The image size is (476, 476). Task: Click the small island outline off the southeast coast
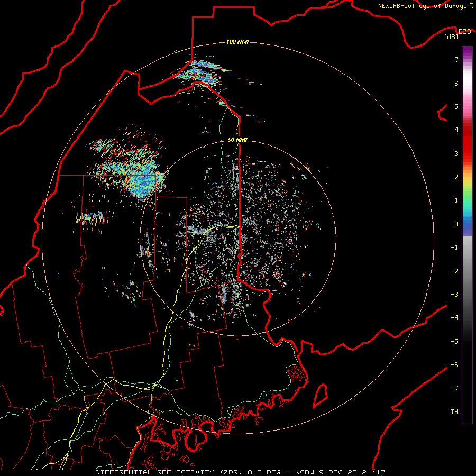[x=321, y=396]
